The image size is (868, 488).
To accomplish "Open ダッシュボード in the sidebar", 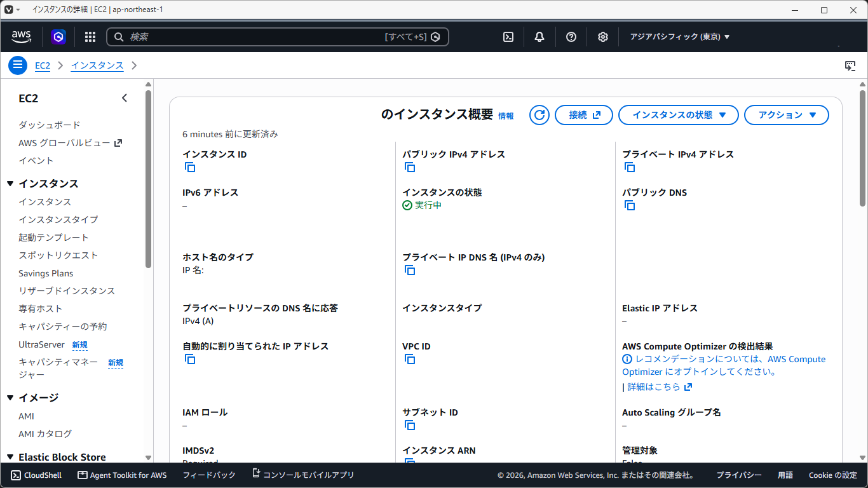I will coord(50,125).
